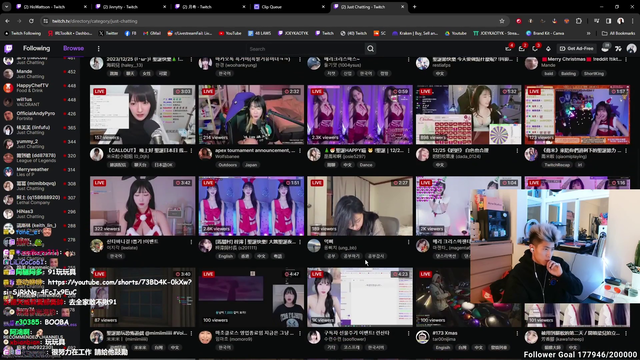
Task: Click the apex tournament announcement stream title
Action: [255, 151]
